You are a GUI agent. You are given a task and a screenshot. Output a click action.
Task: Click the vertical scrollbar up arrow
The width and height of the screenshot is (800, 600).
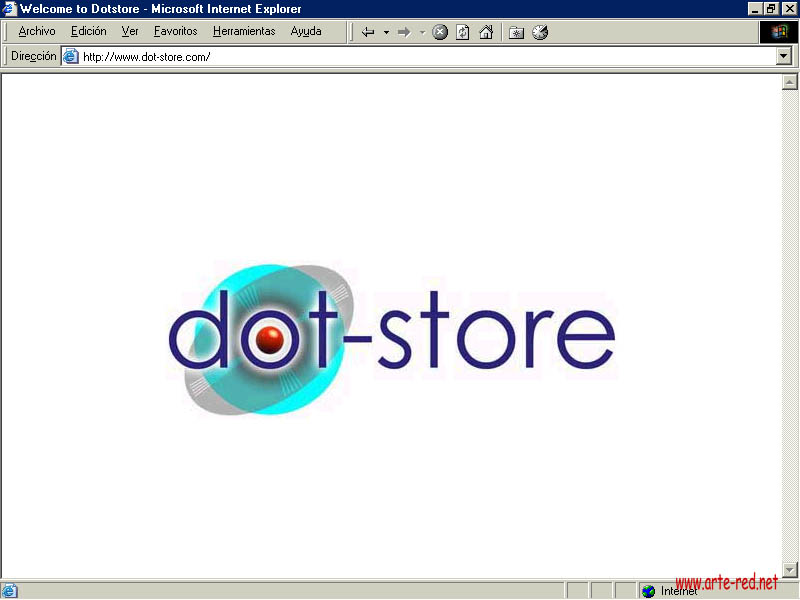pyautogui.click(x=789, y=83)
